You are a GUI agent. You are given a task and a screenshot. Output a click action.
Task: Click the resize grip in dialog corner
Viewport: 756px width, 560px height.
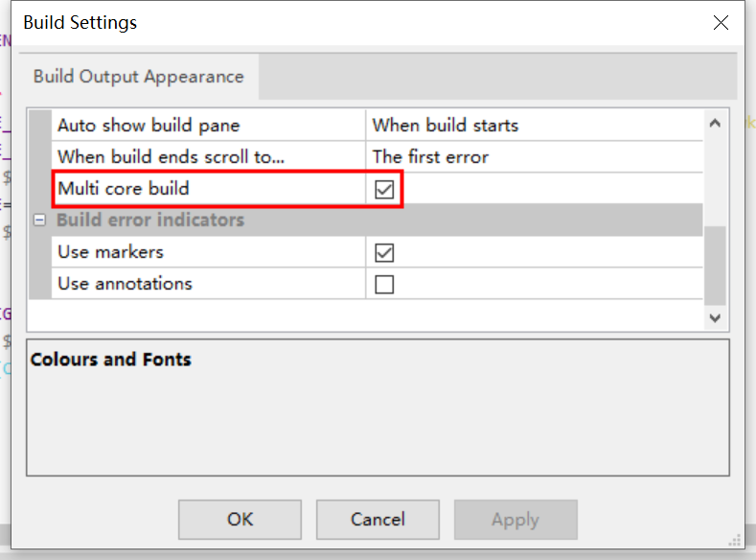click(736, 541)
